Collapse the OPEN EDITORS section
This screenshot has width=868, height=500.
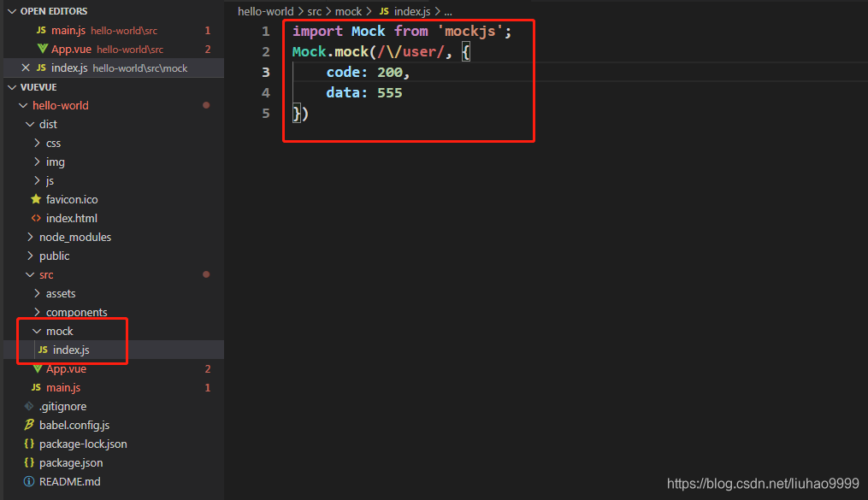(13, 11)
